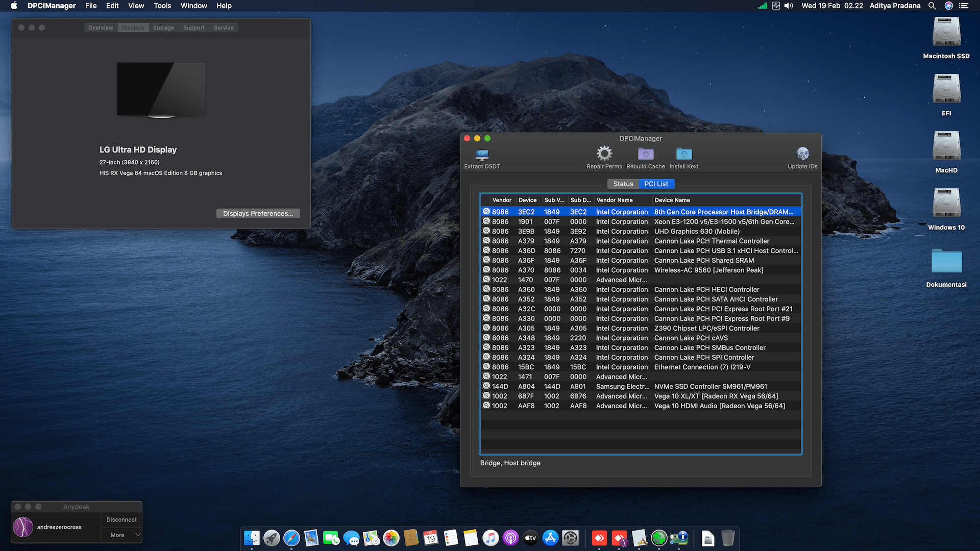Expand the AnyDesk More dropdown
Image resolution: width=980 pixels, height=551 pixels.
121,535
